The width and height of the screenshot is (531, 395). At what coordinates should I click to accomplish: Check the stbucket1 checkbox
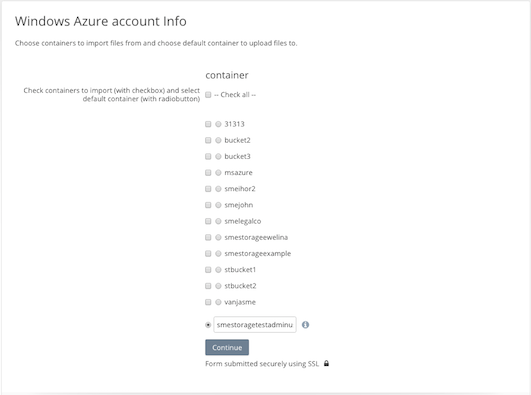208,270
